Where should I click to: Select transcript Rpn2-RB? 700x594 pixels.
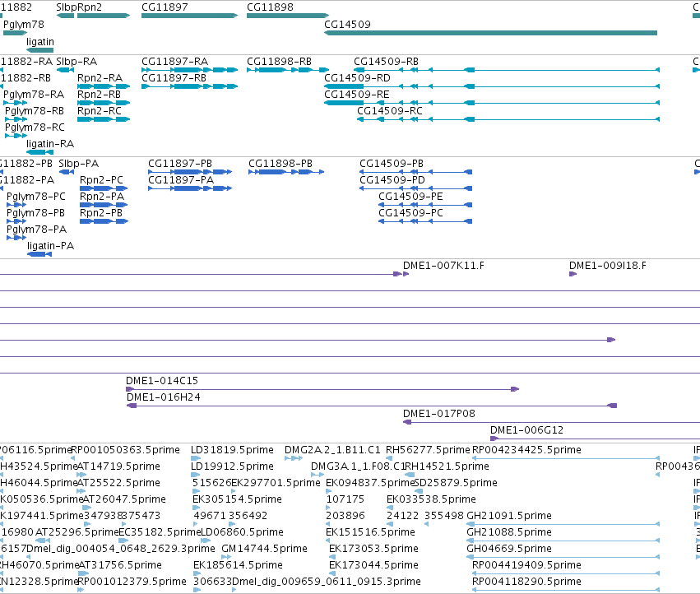[99, 95]
